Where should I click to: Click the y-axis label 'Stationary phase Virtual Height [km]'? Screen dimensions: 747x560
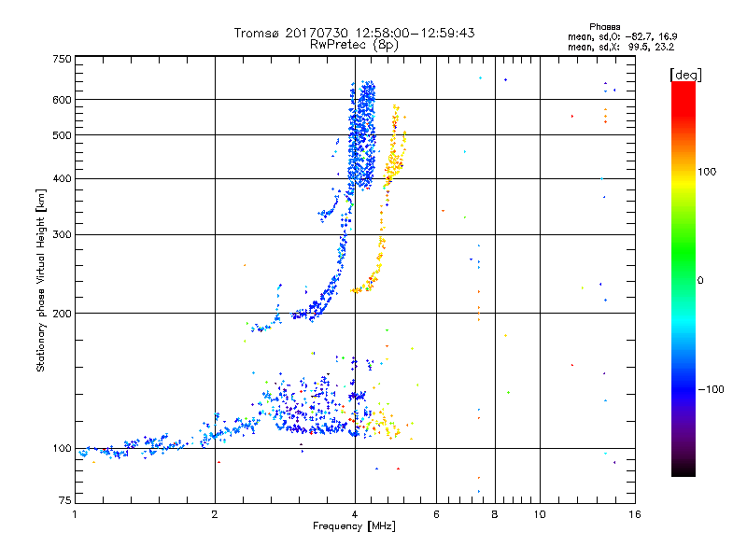point(40,280)
